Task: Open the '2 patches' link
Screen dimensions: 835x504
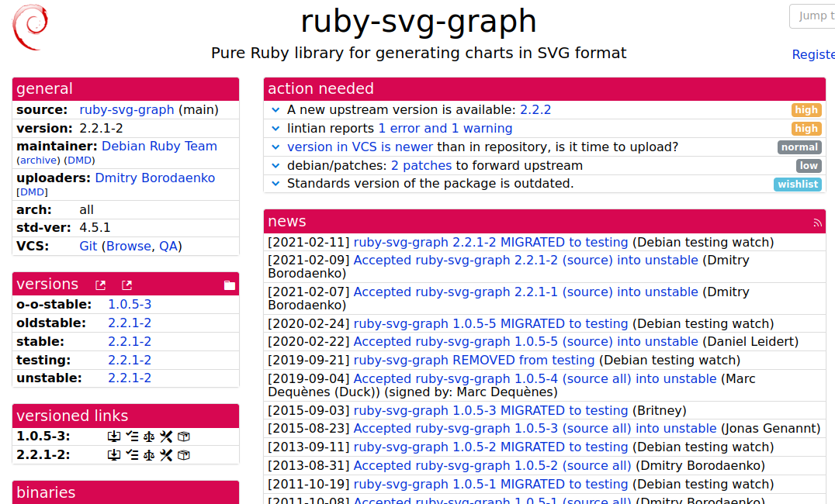Action: pos(421,165)
